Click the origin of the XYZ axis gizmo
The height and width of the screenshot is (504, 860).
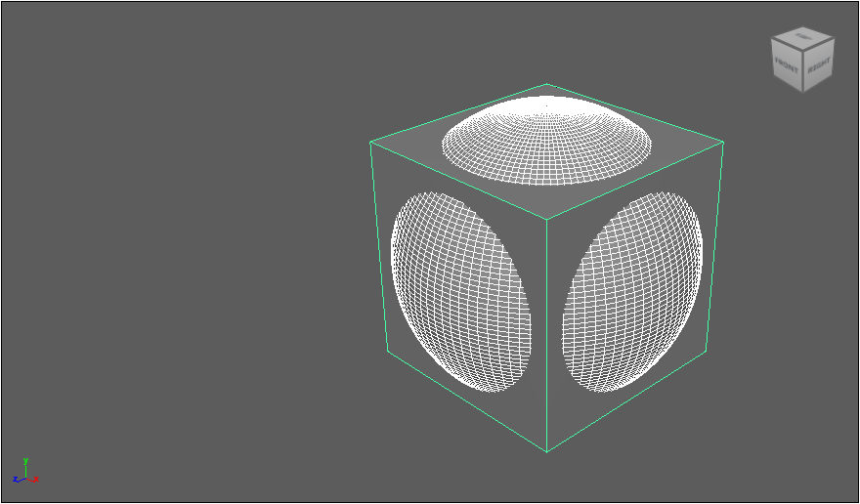(x=25, y=476)
